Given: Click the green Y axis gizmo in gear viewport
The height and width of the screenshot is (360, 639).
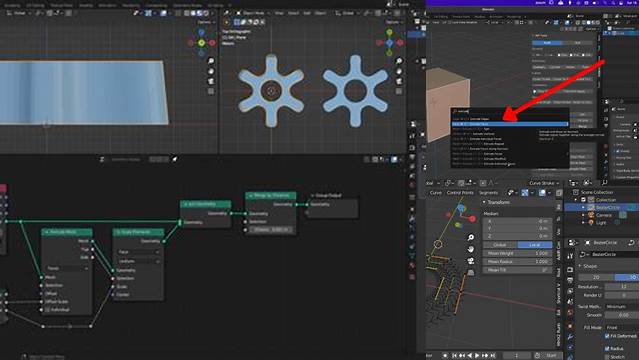Looking at the screenshot, I should click(390, 32).
